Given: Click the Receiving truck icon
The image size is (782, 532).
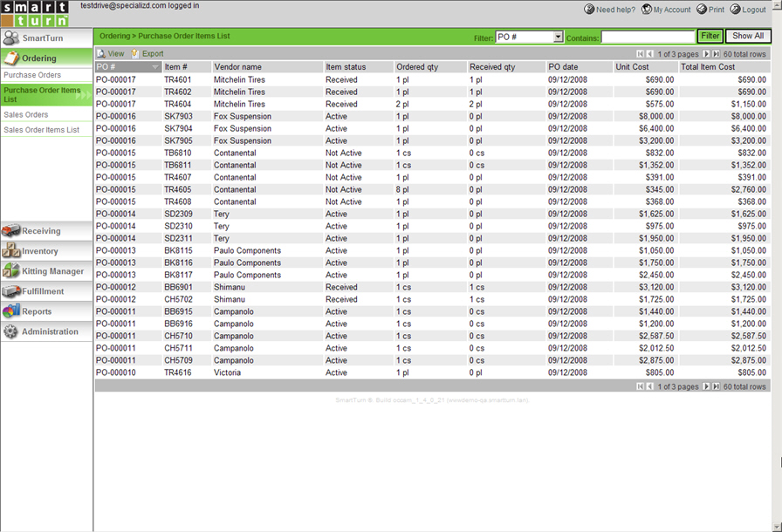Looking at the screenshot, I should (11, 230).
